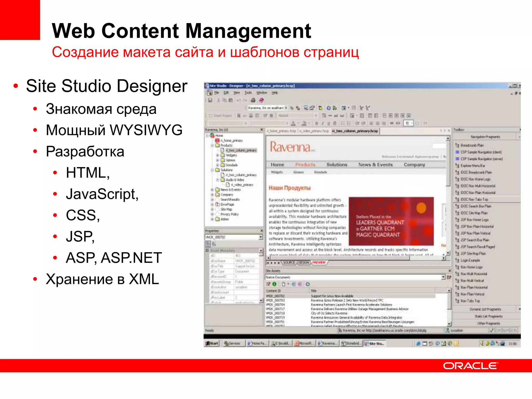Image resolution: width=532 pixels, height=399 pixels.
Task: Toggle Bold formatting in the toolbar
Action: [x=316, y=123]
